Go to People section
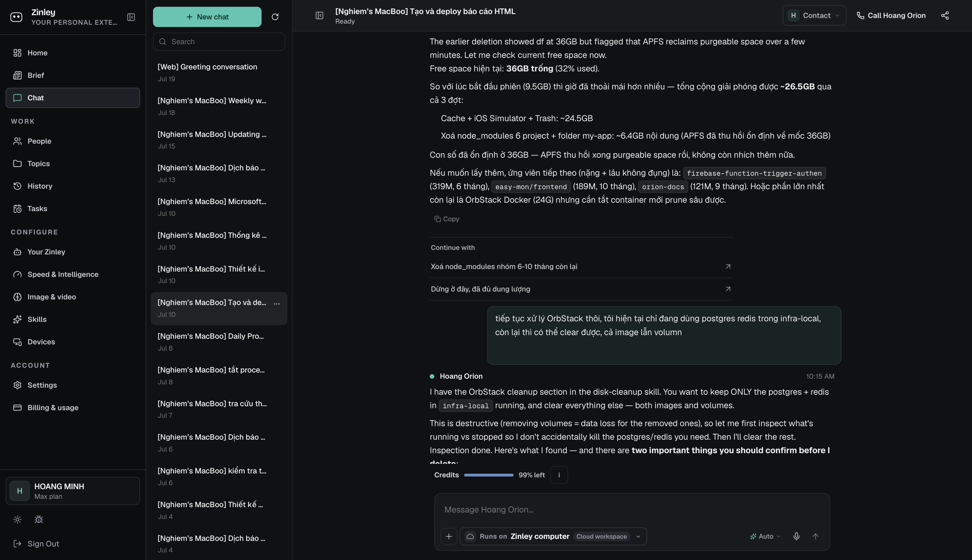Image resolution: width=972 pixels, height=560 pixels. (73, 141)
